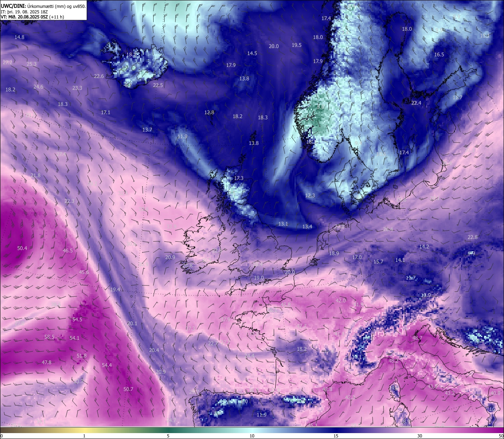The height and width of the screenshot is (439, 504).
Task: Click the 42.0 value label
Action: pyautogui.click(x=340, y=301)
